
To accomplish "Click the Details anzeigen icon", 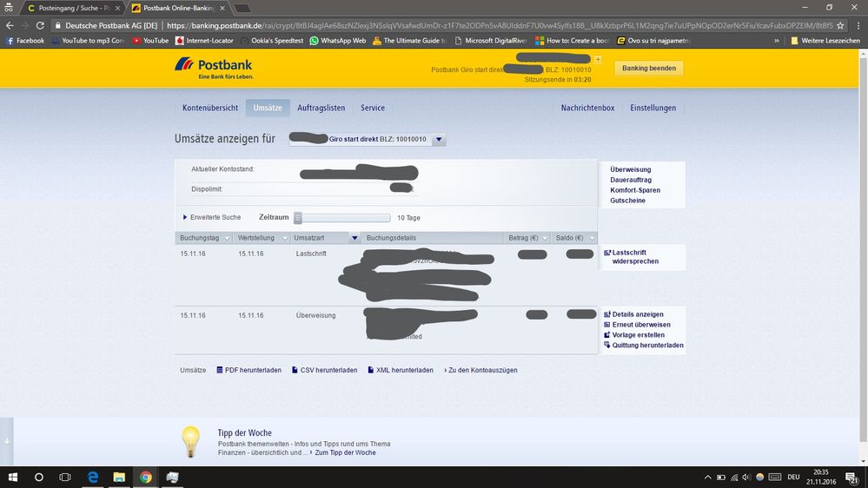I will 607,314.
